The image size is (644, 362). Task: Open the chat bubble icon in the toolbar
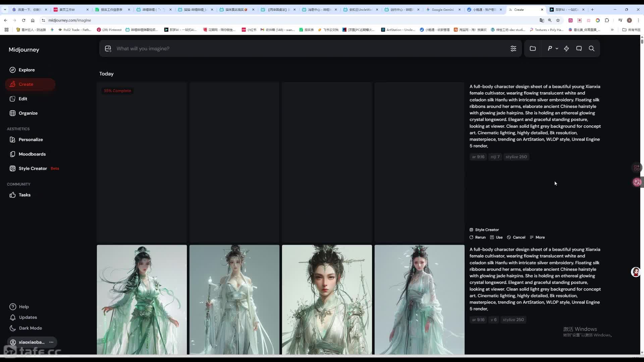point(579,49)
